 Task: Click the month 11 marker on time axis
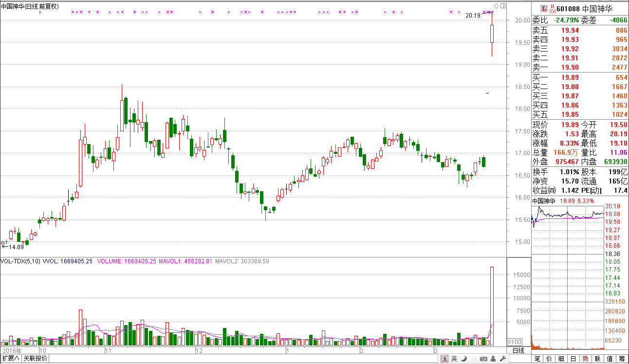pyautogui.click(x=109, y=350)
